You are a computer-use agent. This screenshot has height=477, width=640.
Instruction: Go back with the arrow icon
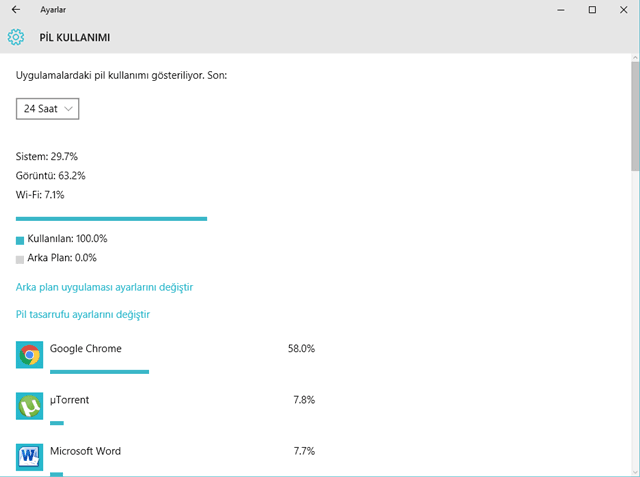16,9
